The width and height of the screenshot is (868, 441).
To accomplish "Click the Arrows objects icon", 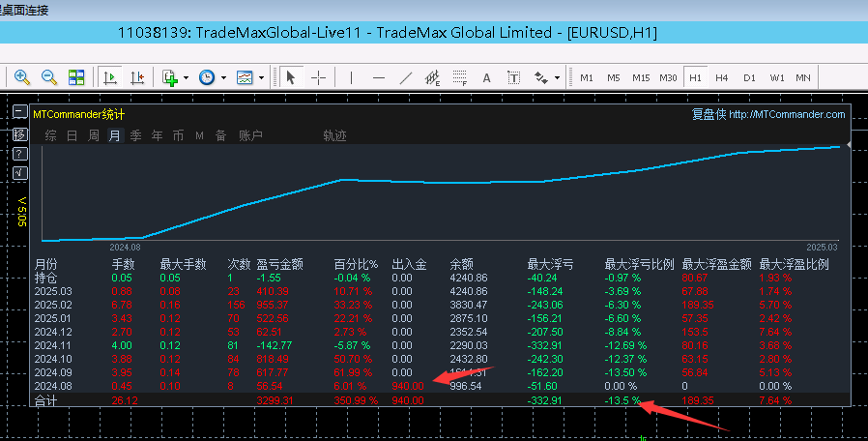I will pyautogui.click(x=541, y=78).
